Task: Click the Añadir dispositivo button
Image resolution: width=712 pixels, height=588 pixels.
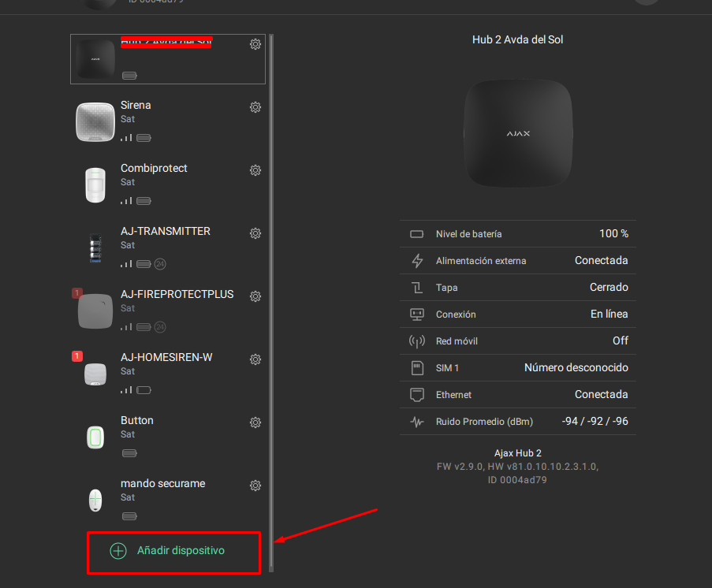Action: (174, 553)
